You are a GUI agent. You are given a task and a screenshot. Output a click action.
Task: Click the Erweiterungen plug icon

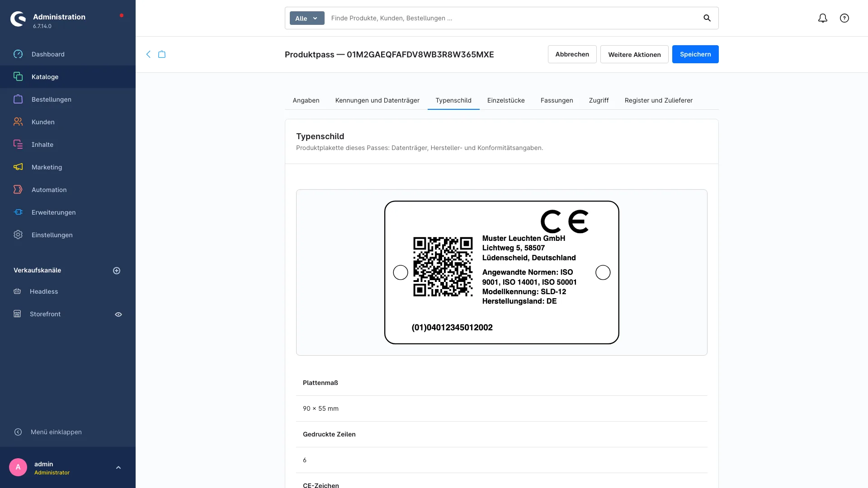point(18,212)
